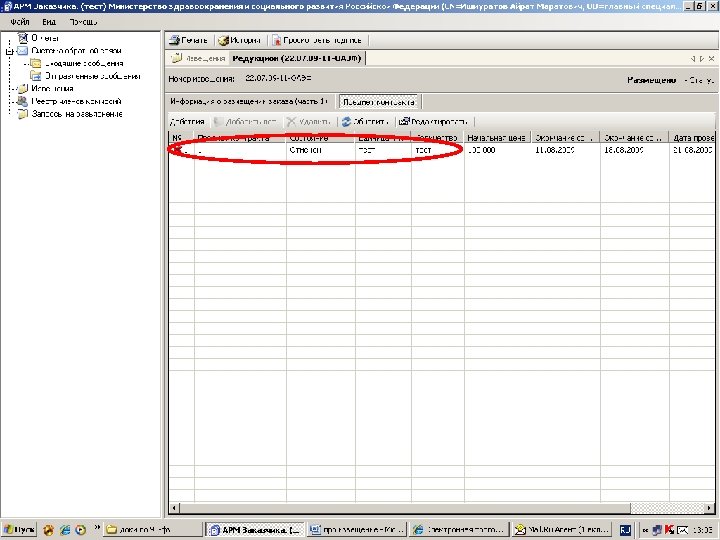Open the Вид menu

click(49, 22)
